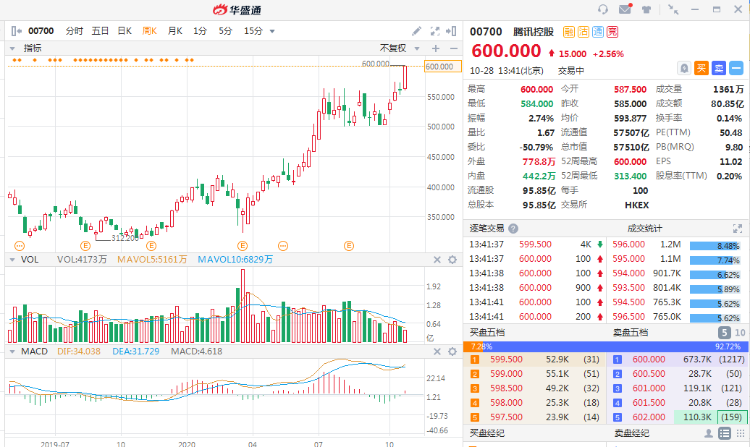Open the messages envelope icon
750x447 pixels.
[x=625, y=9]
